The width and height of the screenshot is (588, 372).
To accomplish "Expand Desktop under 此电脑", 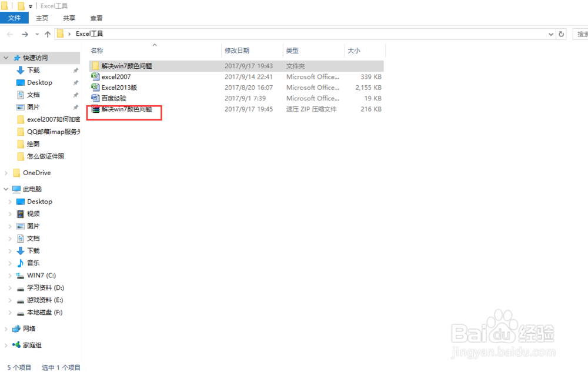I will 10,202.
